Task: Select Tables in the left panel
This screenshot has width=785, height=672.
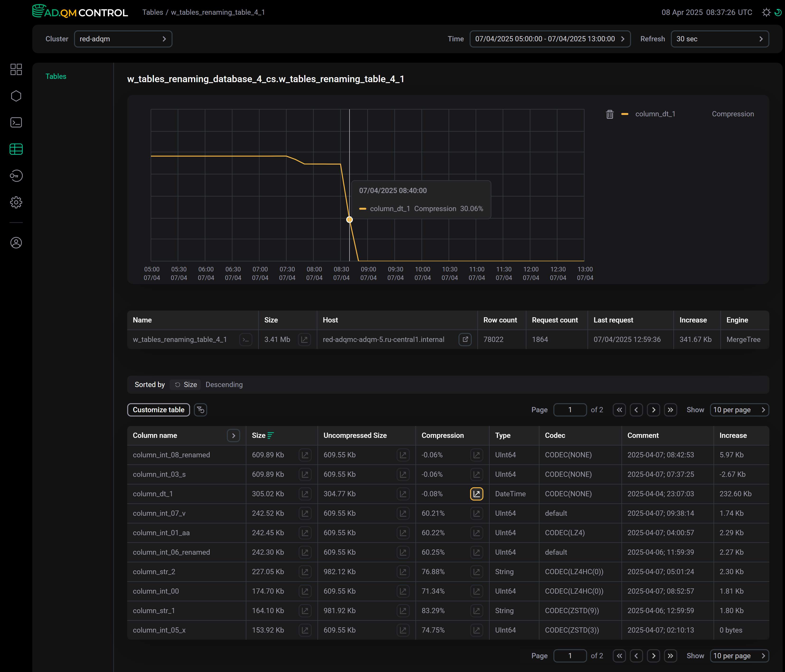Action: [56, 76]
